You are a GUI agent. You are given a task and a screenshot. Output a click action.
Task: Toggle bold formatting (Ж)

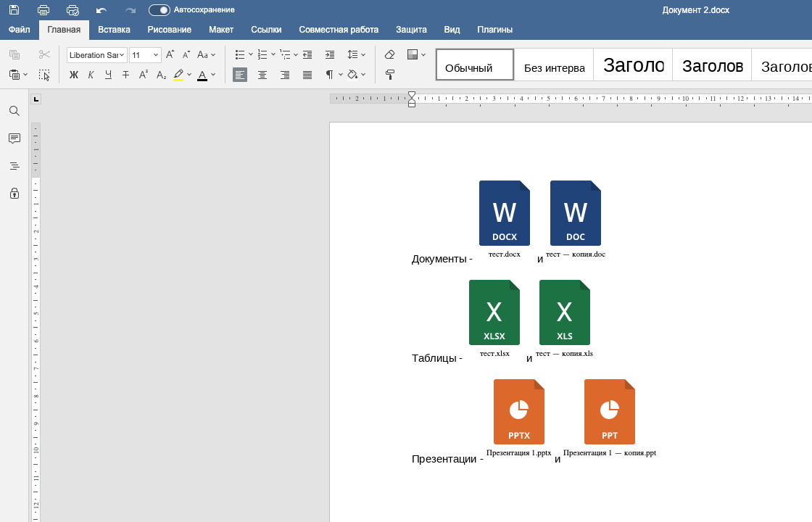pyautogui.click(x=73, y=75)
